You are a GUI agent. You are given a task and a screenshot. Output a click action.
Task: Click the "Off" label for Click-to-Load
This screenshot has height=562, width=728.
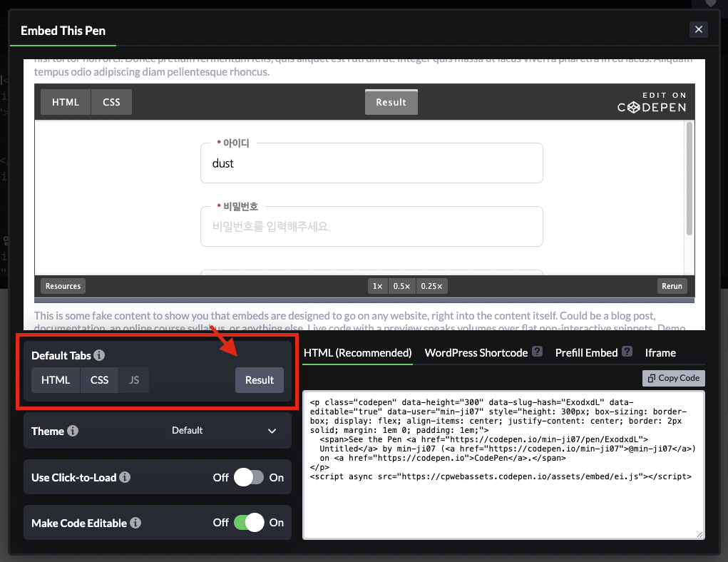tap(220, 477)
